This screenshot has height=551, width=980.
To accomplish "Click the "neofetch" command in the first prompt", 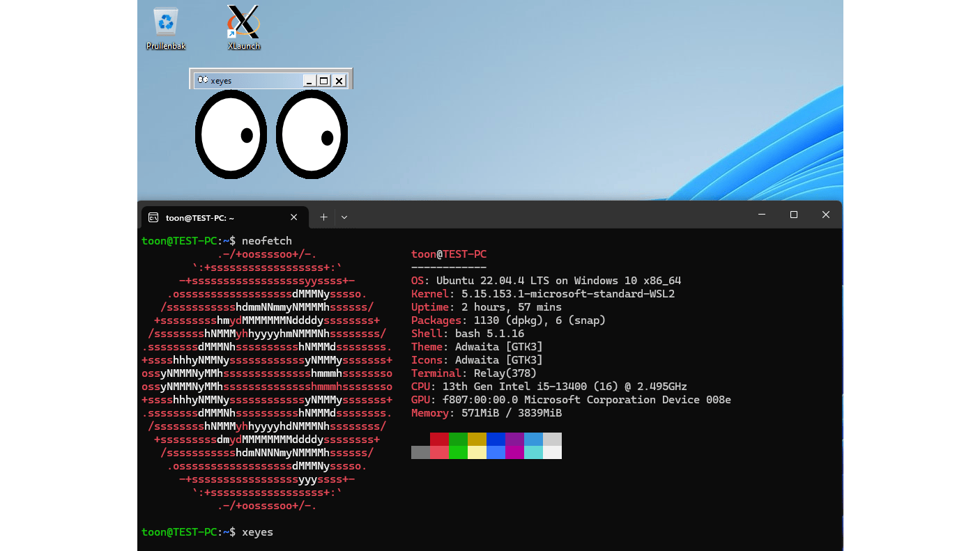I will [267, 241].
